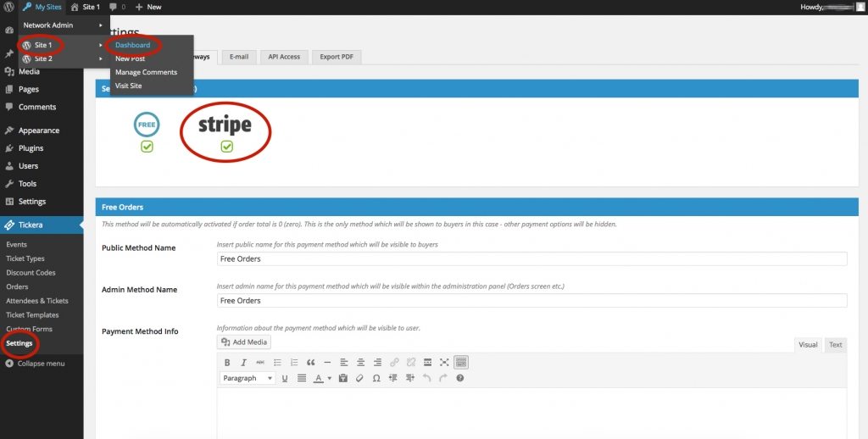Select Dashboard from Site 1 submenu

pyautogui.click(x=133, y=45)
